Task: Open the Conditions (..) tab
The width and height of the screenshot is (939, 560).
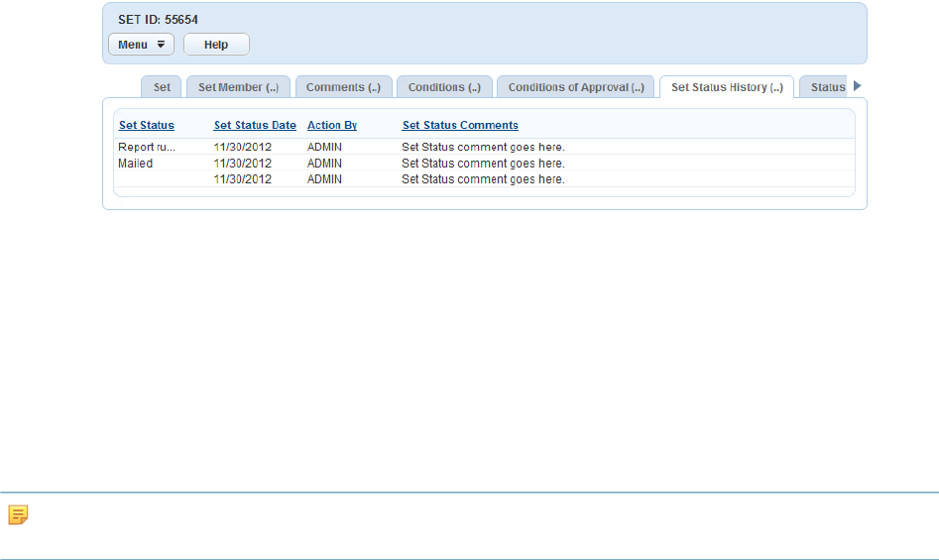Action: coord(444,87)
